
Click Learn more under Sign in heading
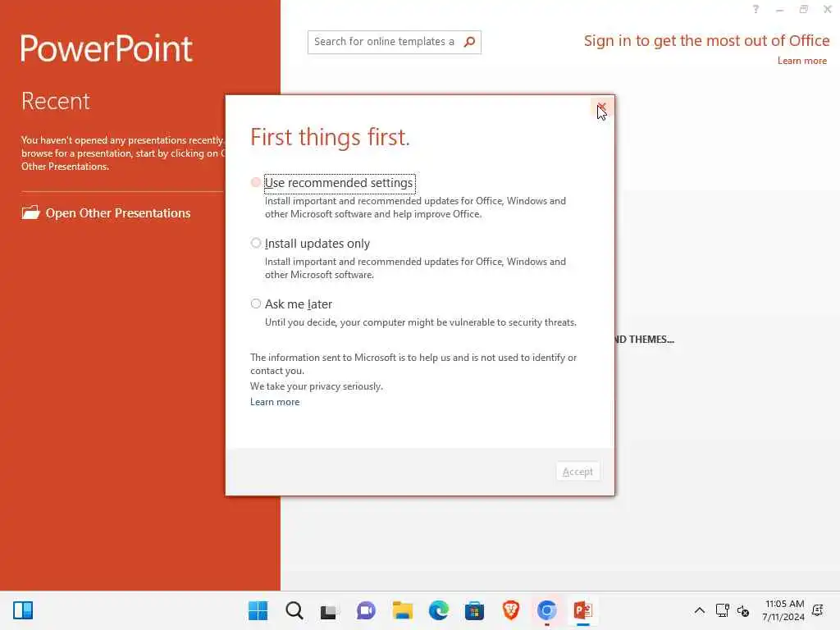(x=802, y=61)
